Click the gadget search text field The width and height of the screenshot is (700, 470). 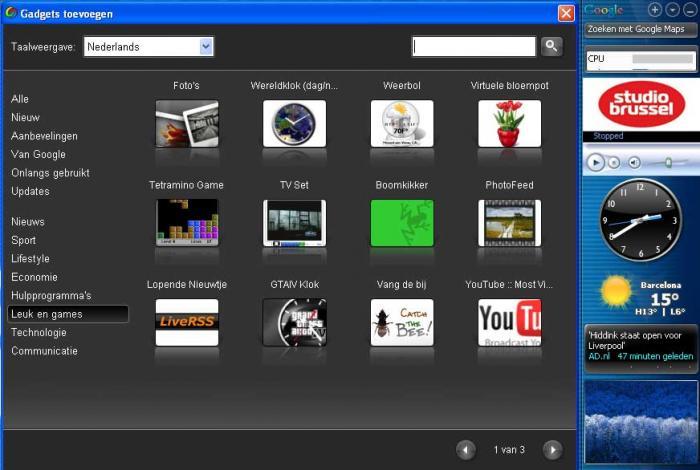(x=474, y=46)
